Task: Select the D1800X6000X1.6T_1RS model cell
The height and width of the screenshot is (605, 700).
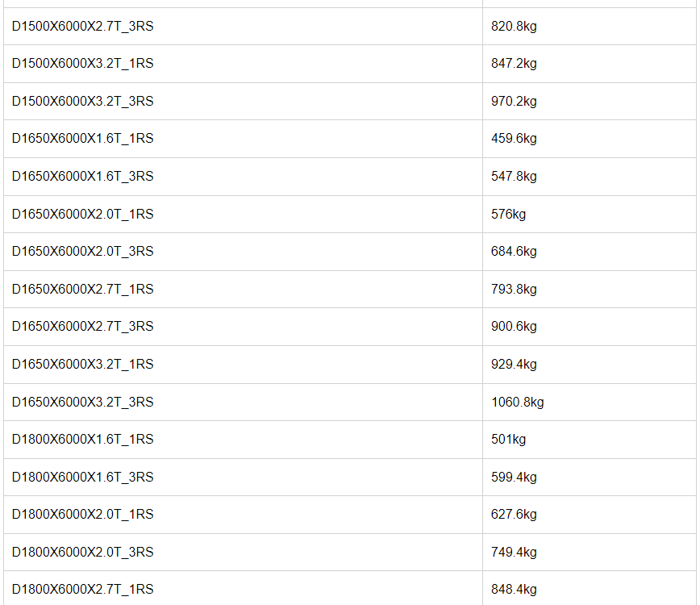Action: pos(82,439)
